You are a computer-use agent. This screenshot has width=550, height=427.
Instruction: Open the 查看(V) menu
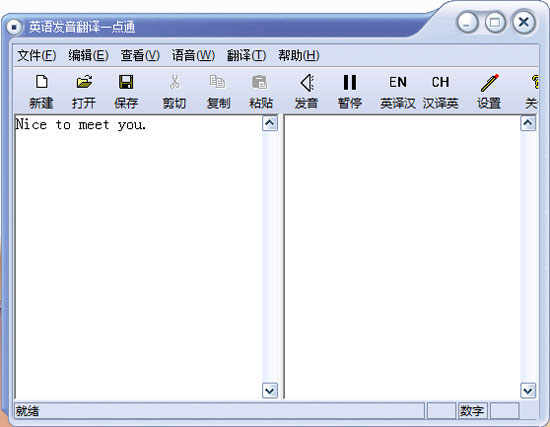click(x=140, y=55)
